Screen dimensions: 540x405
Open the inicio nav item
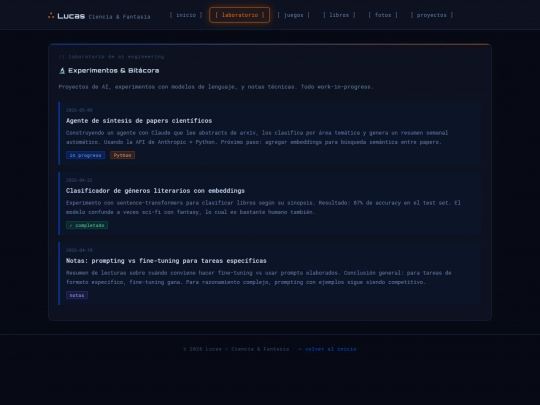tap(186, 15)
